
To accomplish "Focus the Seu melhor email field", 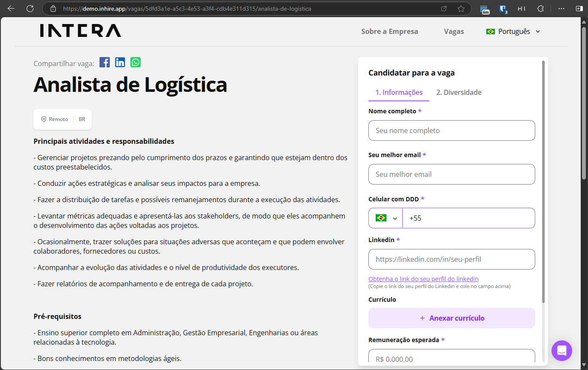I will (452, 174).
